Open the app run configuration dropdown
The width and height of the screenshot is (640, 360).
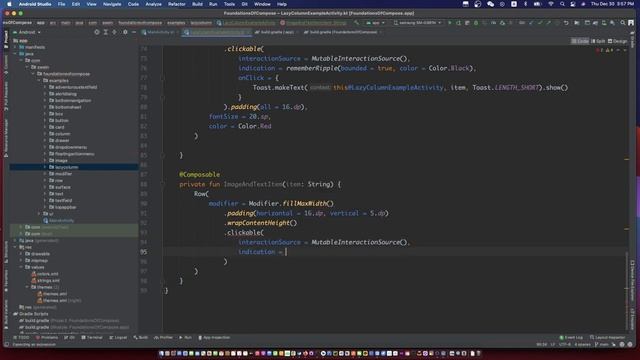point(375,23)
